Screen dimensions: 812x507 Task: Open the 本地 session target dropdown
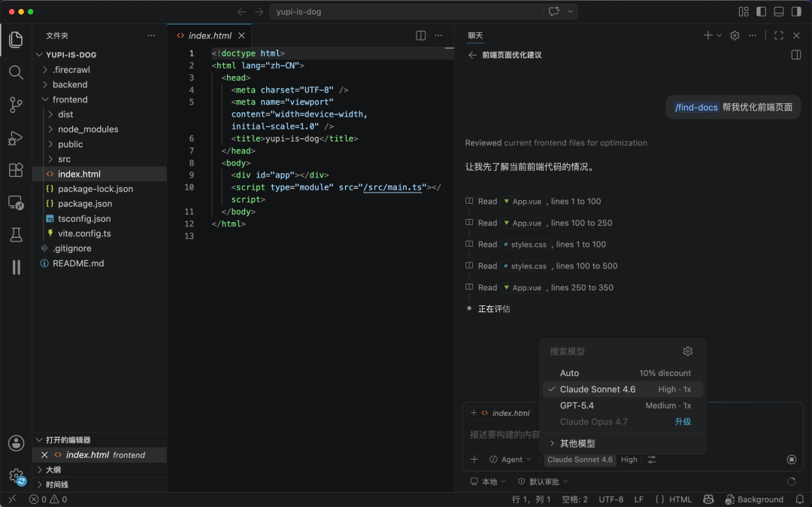coord(487,481)
